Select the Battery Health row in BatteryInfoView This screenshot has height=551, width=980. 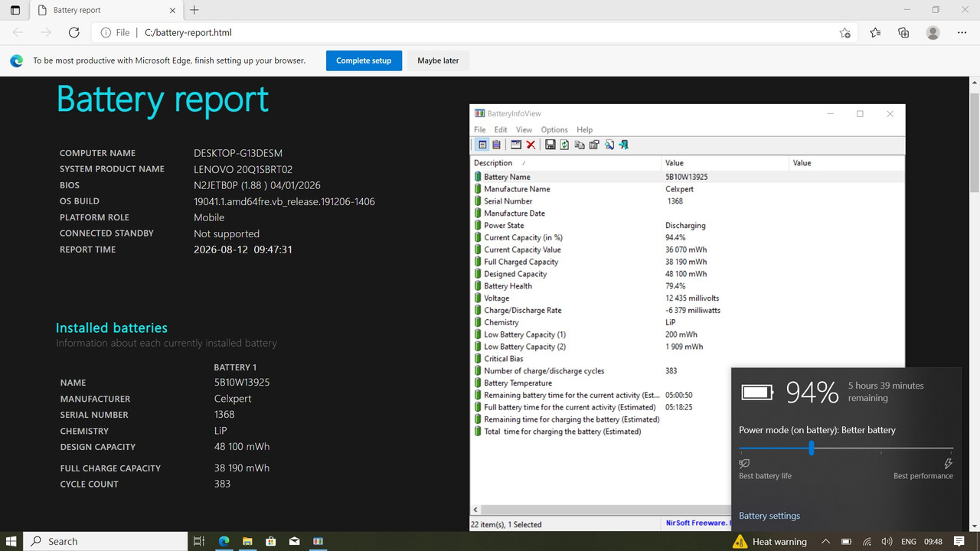tap(688, 286)
